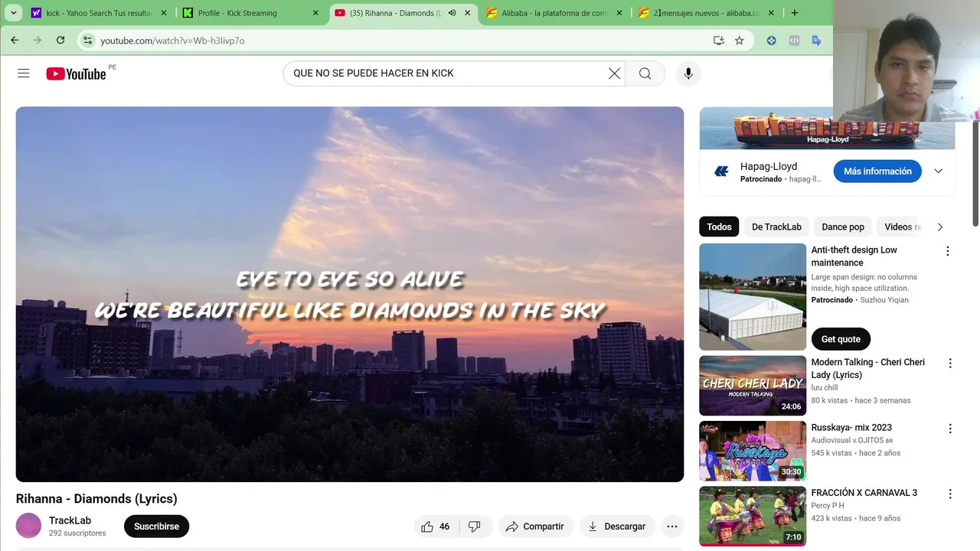Click the browser address bar URL

point(172,41)
